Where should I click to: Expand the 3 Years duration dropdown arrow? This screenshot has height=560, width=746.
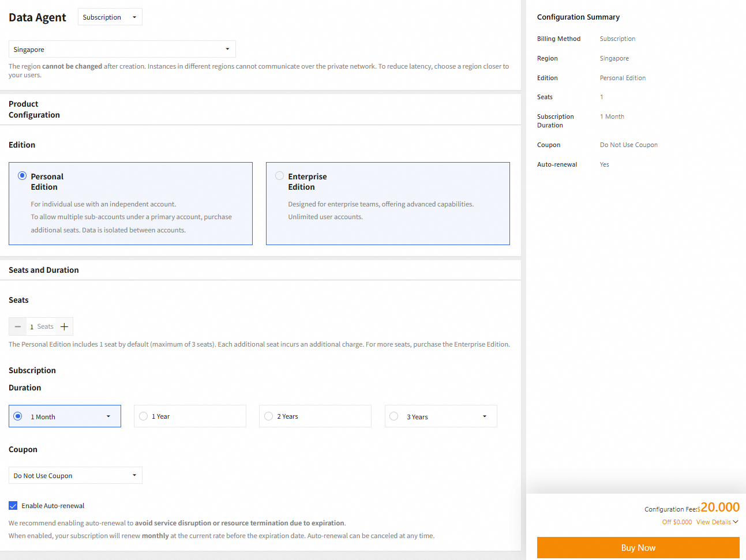[485, 416]
